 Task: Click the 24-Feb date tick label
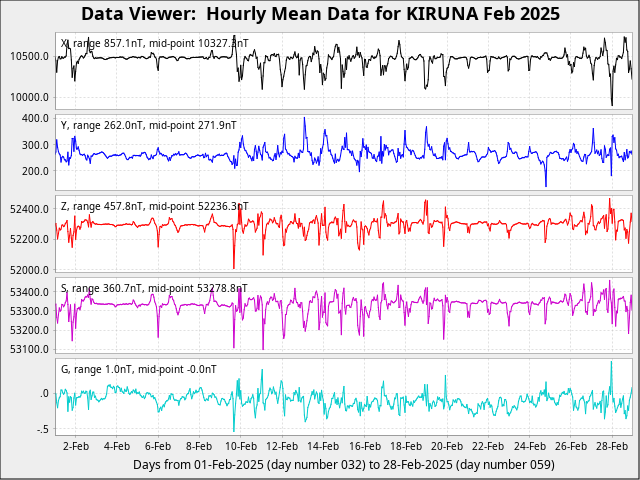click(529, 446)
